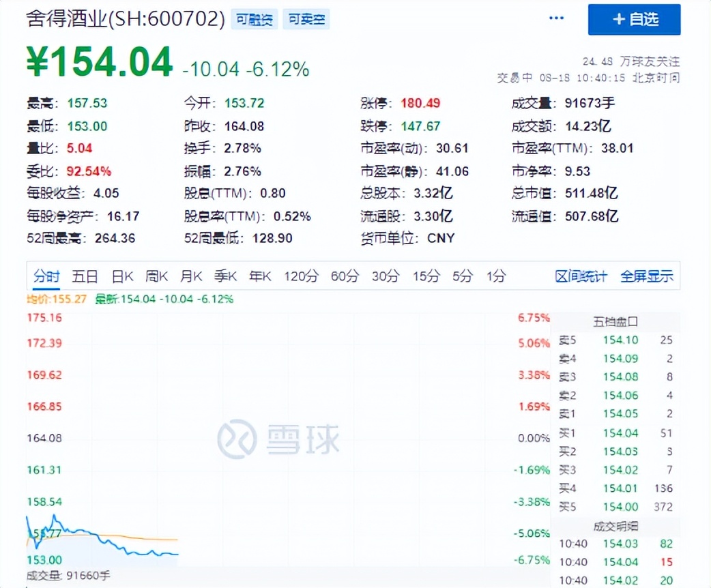The width and height of the screenshot is (711, 588).
Task: Click the 市盈率(静) value 41.06
Action: pyautogui.click(x=452, y=171)
